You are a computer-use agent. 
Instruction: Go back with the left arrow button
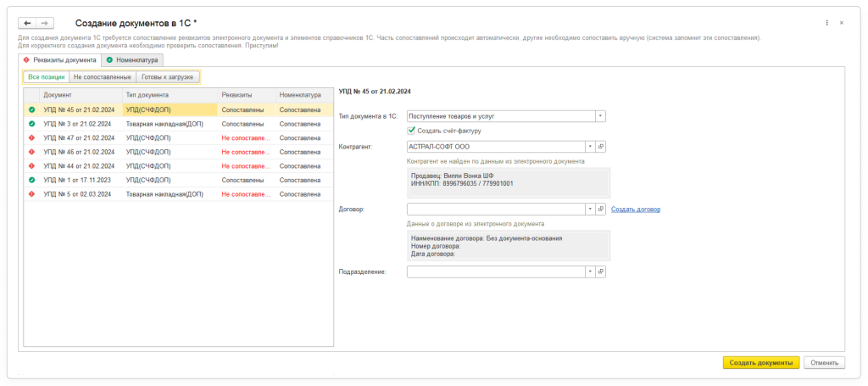click(x=27, y=23)
